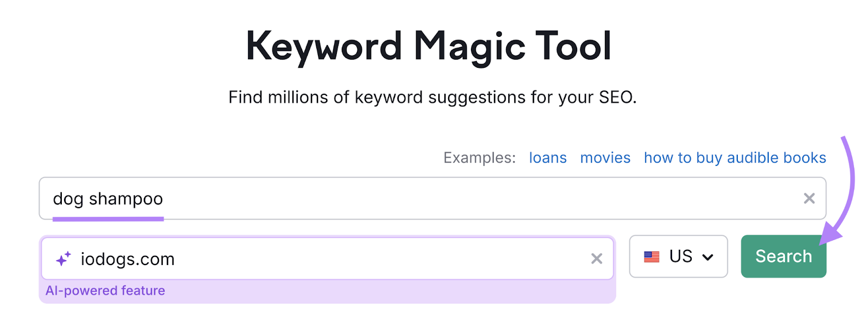Clear the domain input using its X icon
This screenshot has width=868, height=335.
597,259
